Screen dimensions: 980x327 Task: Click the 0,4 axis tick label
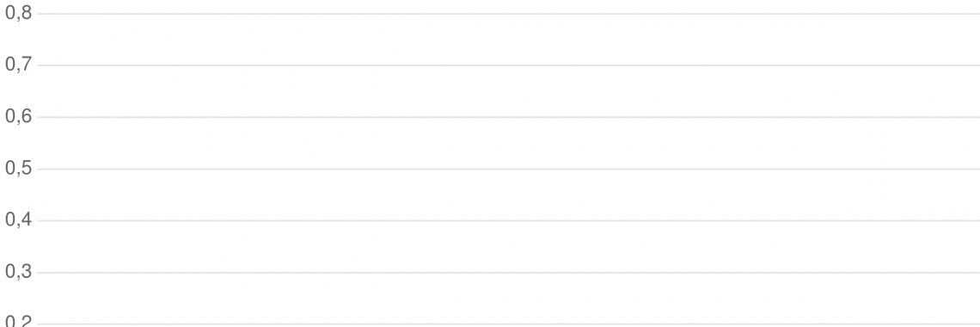coord(18,220)
